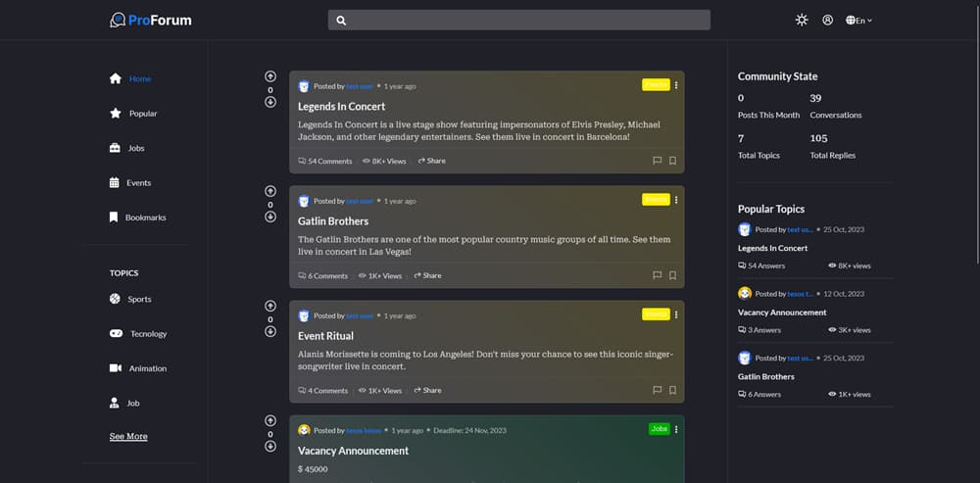Image resolution: width=980 pixels, height=483 pixels.
Task: Open the user account icon in header
Action: tap(827, 20)
